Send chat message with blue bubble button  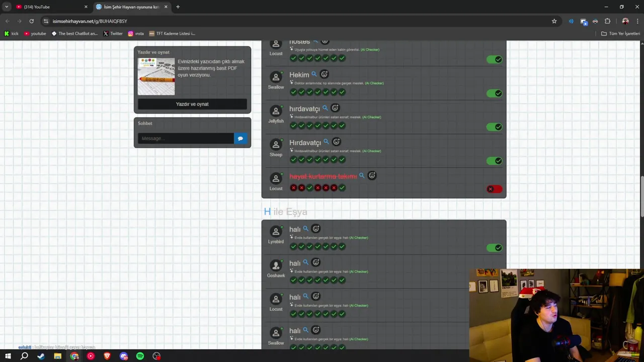point(240,138)
